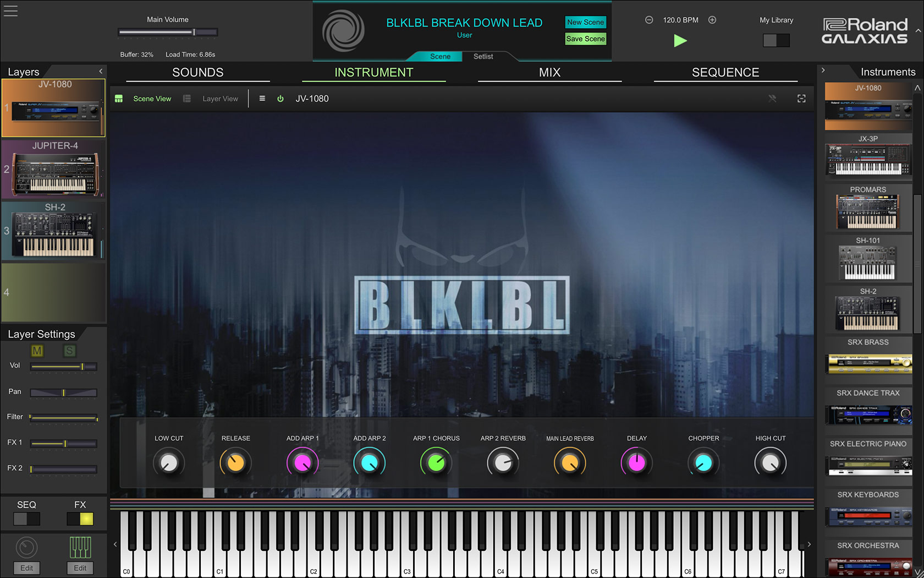Shift keyboard range right with arrow
The image size is (924, 578).
[x=809, y=544]
